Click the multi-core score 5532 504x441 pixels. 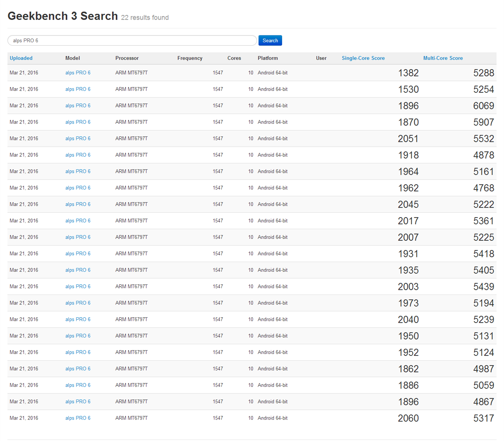pos(483,139)
